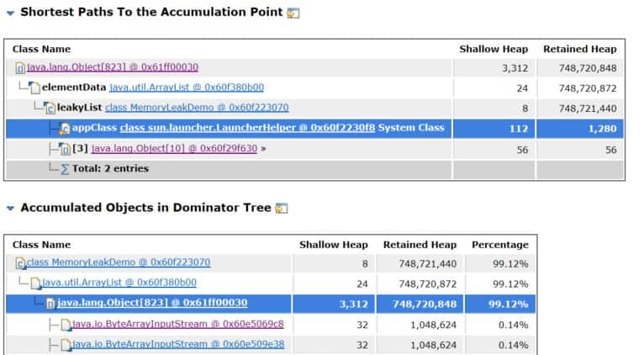This screenshot has width=644, height=355.
Task: Click the sum icon in the Total entries row
Action: (64, 169)
